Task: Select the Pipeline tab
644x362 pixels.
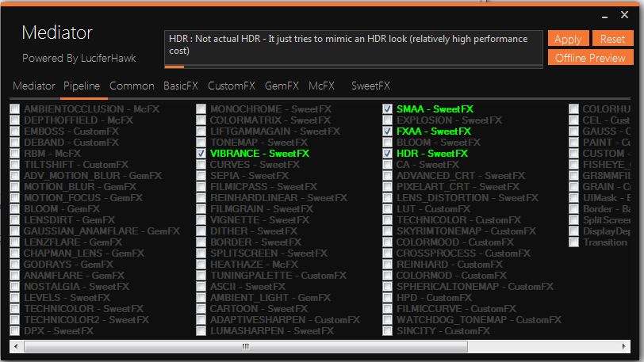Action: pyautogui.click(x=82, y=86)
